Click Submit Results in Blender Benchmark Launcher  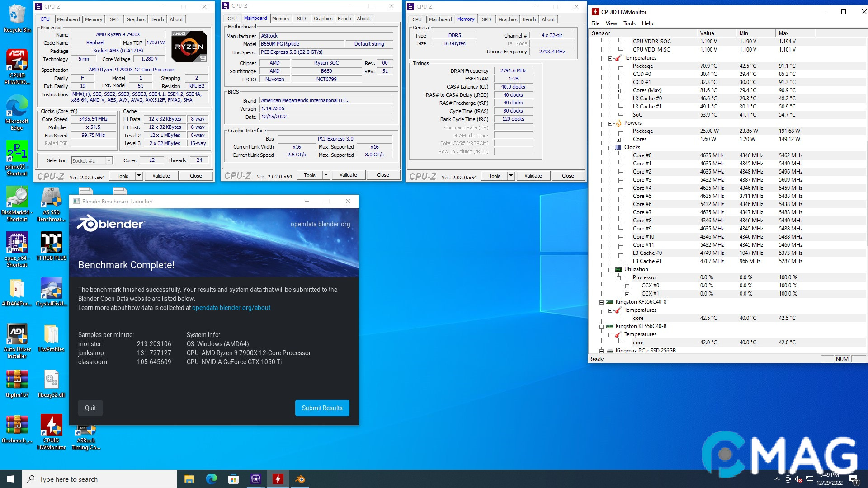point(322,408)
